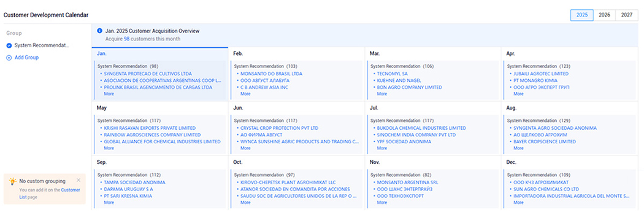Image resolution: width=644 pixels, height=221 pixels.
Task: Open BUKOOLA CHEMICAL INDUSTRIES LIMITED
Action: [421, 129]
